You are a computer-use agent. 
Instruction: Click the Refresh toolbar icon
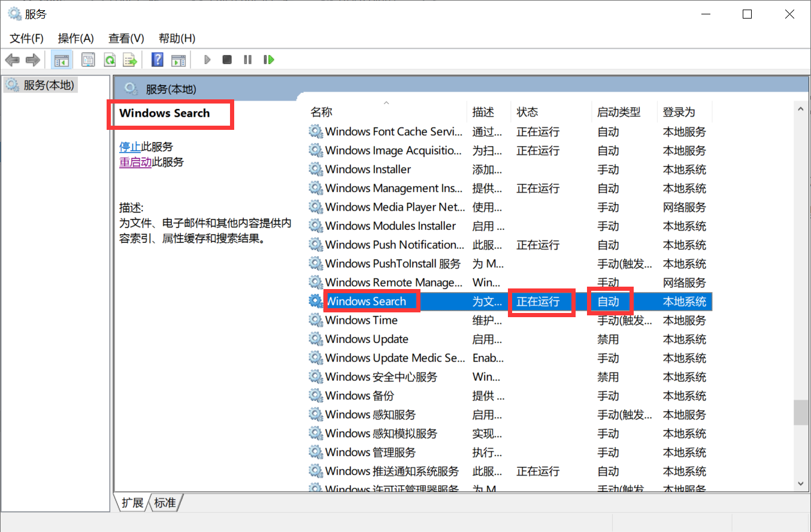109,60
